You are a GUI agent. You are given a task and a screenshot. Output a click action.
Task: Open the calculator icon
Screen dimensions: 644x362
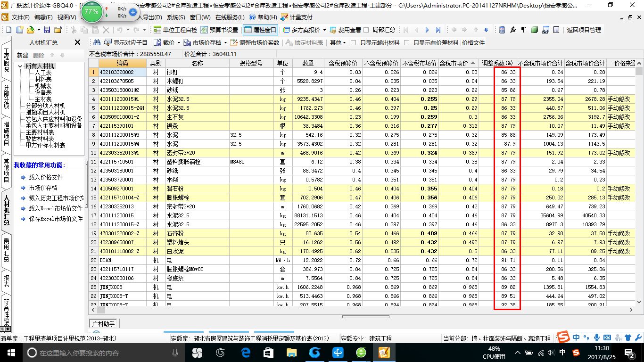[502, 30]
